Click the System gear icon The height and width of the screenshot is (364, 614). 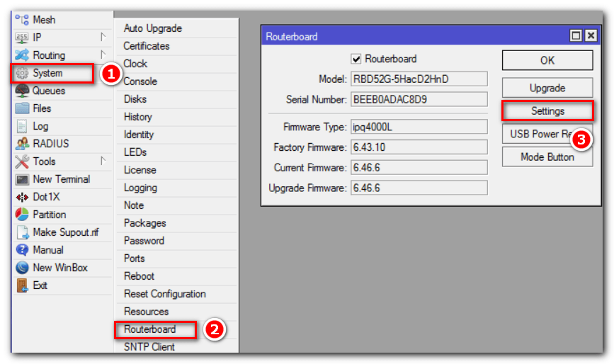22,73
